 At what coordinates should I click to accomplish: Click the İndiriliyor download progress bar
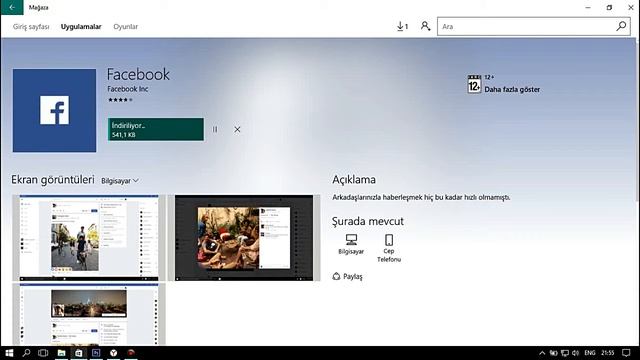[156, 129]
